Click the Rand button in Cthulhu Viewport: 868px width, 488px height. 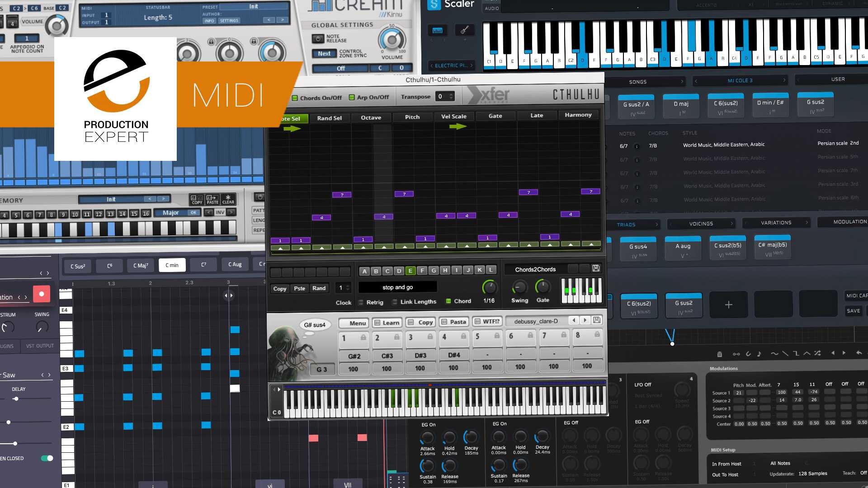[318, 288]
